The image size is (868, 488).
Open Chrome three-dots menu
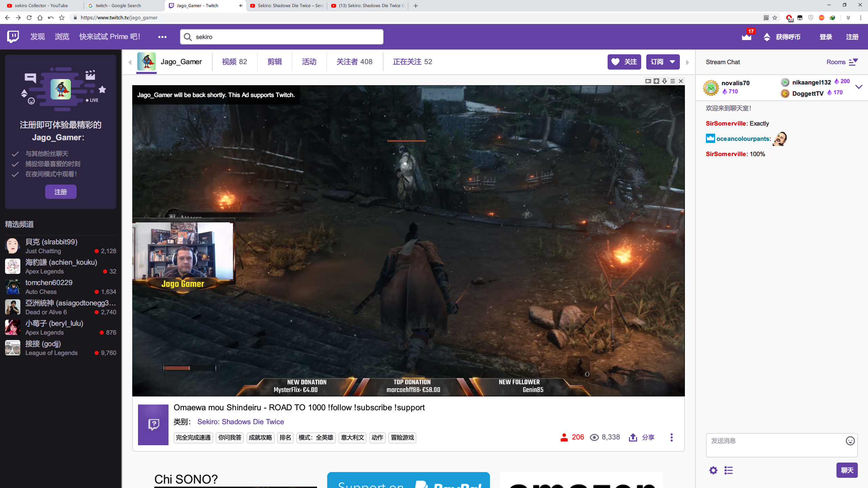click(x=861, y=18)
